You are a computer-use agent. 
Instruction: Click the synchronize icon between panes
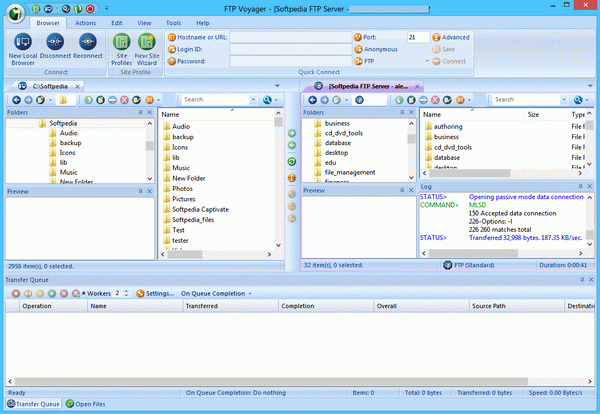292,161
